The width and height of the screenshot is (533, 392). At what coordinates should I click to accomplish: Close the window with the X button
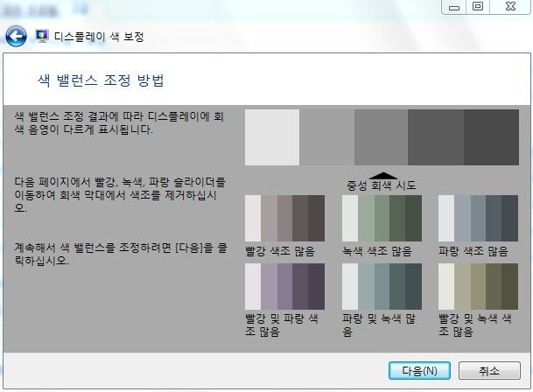pyautogui.click(x=510, y=7)
